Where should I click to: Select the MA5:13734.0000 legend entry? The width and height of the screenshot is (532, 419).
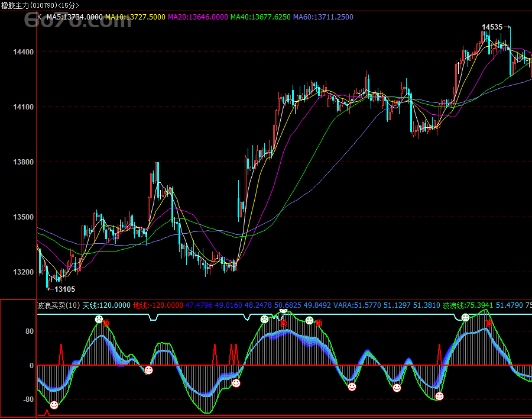(x=74, y=17)
